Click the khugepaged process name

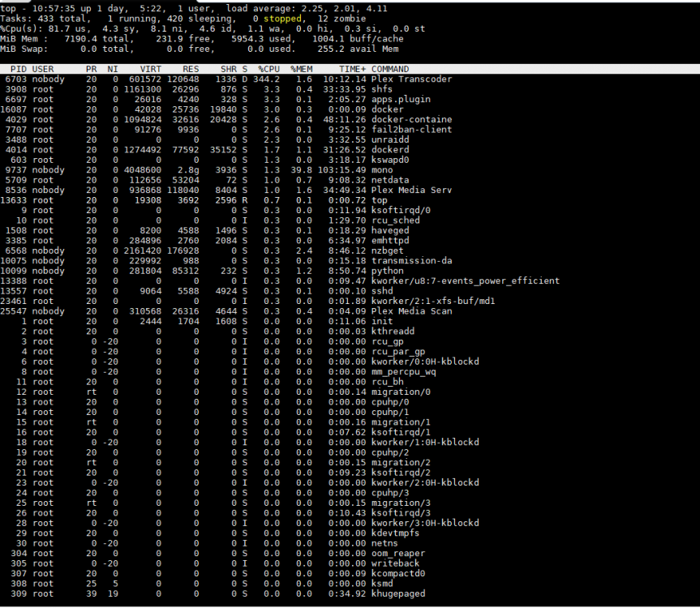[x=398, y=594]
